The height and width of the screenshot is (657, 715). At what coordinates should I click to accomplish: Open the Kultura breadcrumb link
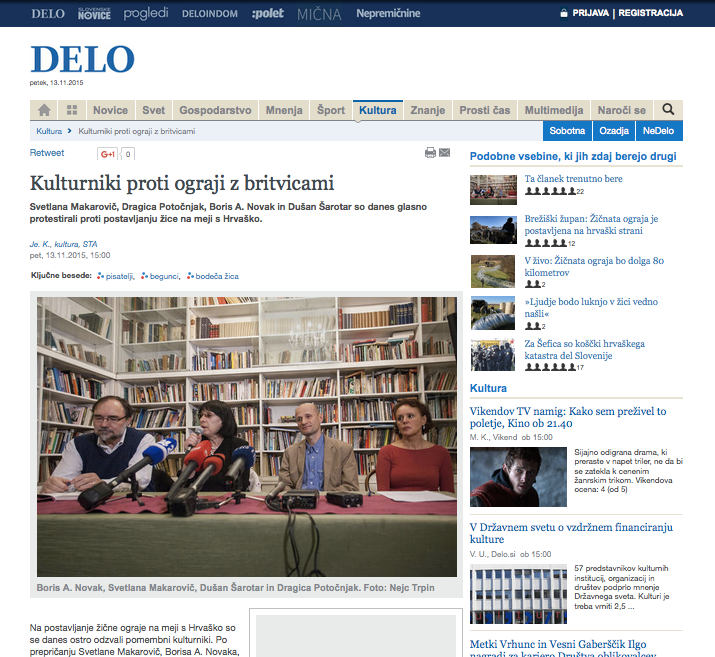[49, 131]
